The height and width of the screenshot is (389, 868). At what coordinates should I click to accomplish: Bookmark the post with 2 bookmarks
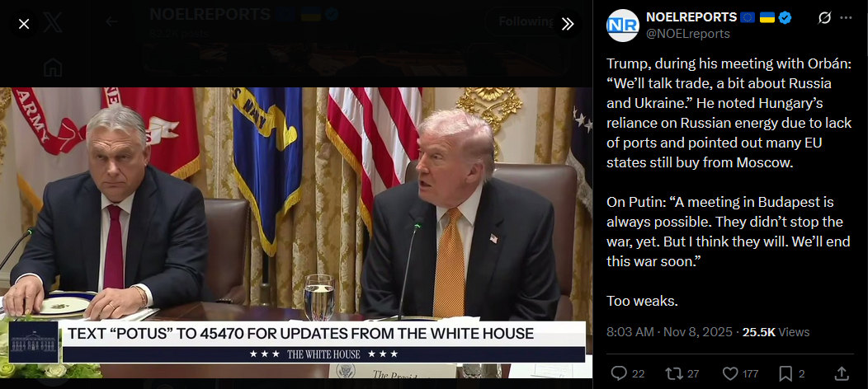pos(791,374)
